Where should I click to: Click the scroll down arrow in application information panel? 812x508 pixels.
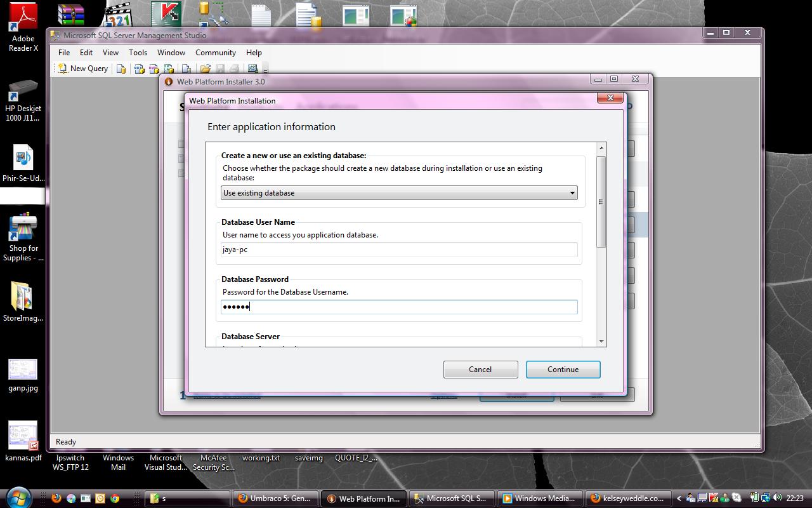(601, 341)
